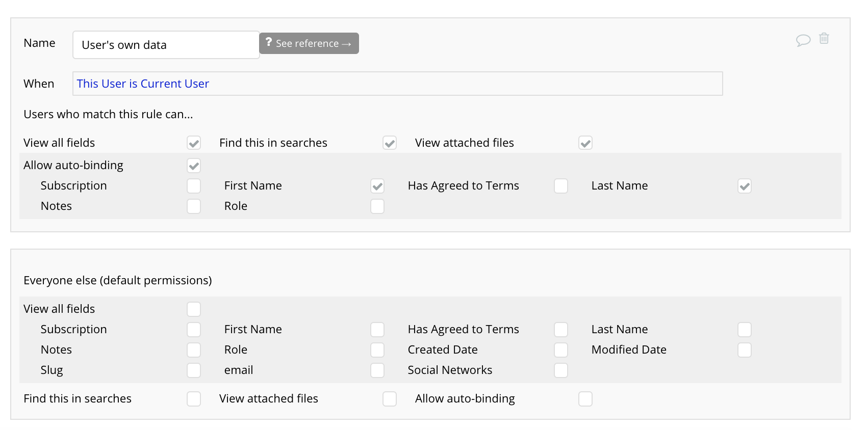This screenshot has width=868, height=430.
Task: Enable Role auto-binding checkbox
Action: (x=377, y=206)
